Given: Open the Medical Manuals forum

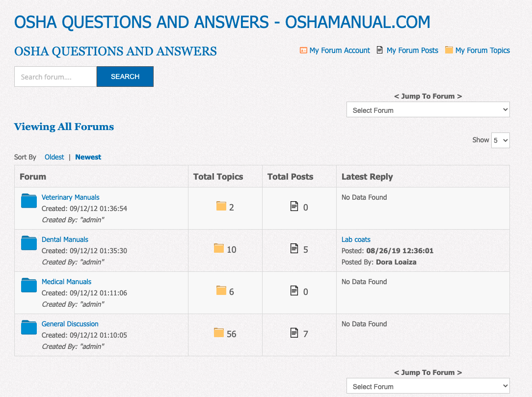Looking at the screenshot, I should [x=67, y=282].
